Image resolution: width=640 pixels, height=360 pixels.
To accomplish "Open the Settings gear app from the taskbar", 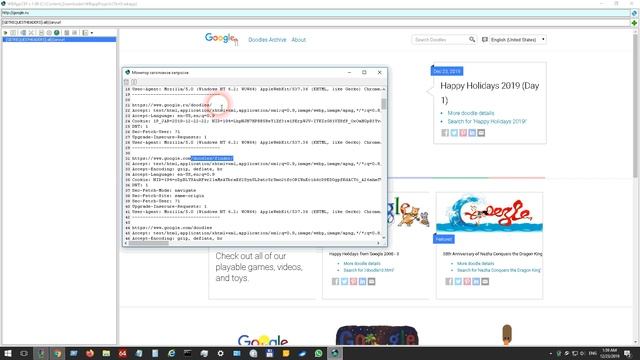I will (x=220, y=353).
